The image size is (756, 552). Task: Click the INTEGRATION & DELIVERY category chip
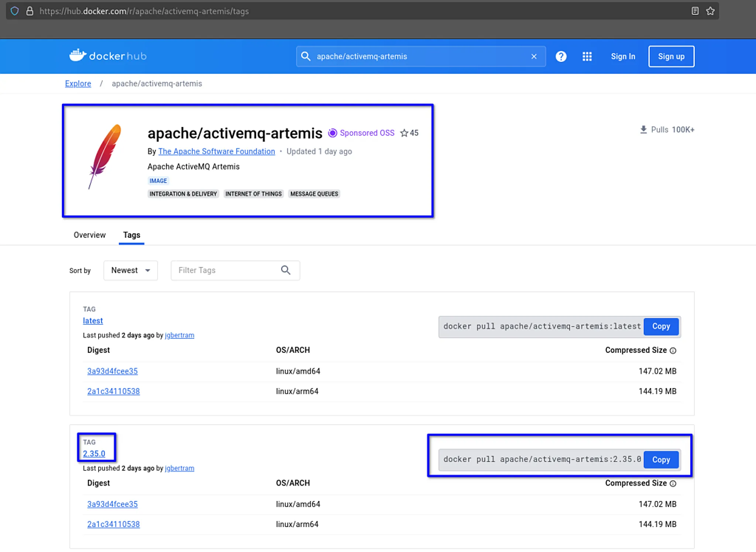(x=183, y=194)
